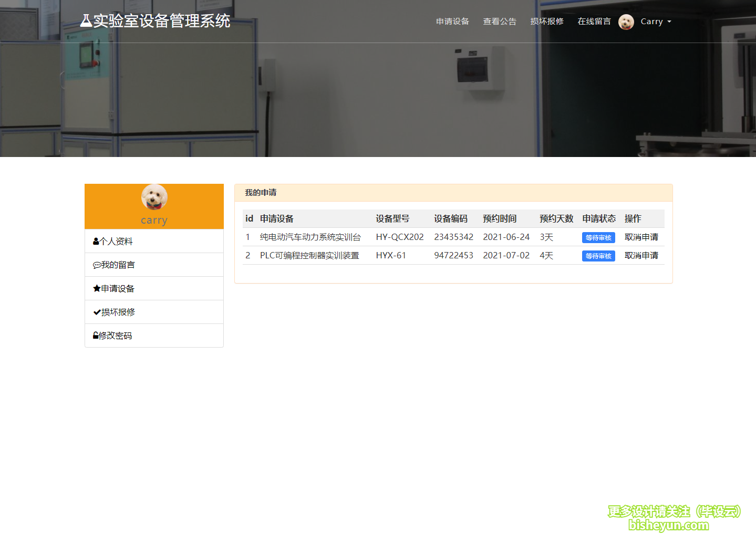The height and width of the screenshot is (544, 756).
Task: Click Carry's avatar in the navbar
Action: (626, 22)
